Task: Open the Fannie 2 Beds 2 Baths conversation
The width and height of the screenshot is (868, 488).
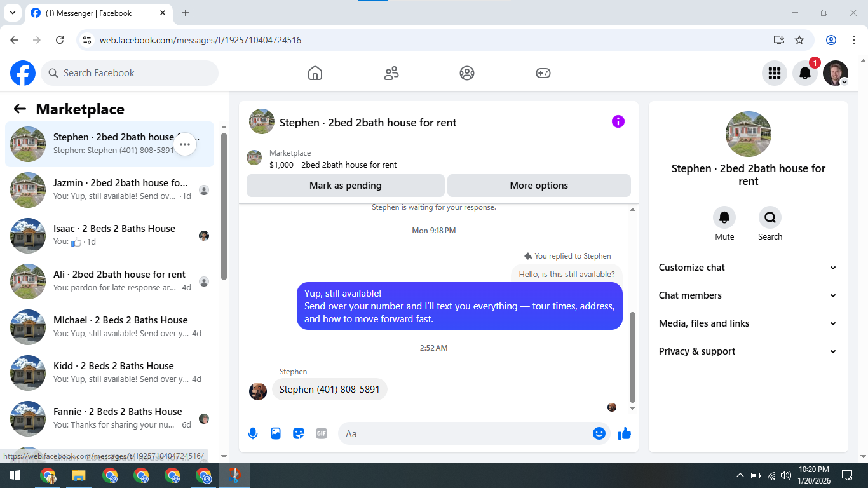Action: [109, 419]
